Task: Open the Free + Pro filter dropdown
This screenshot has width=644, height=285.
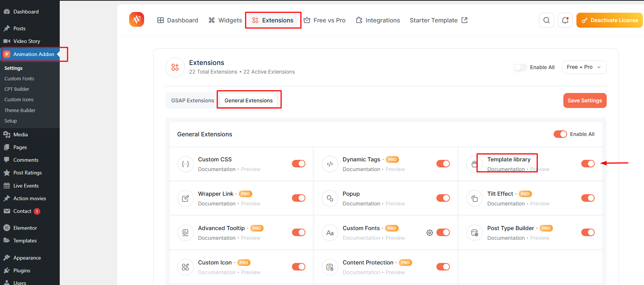Action: [584, 67]
